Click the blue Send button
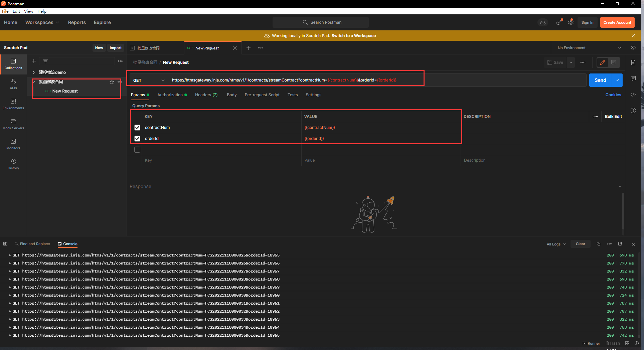 click(x=600, y=80)
